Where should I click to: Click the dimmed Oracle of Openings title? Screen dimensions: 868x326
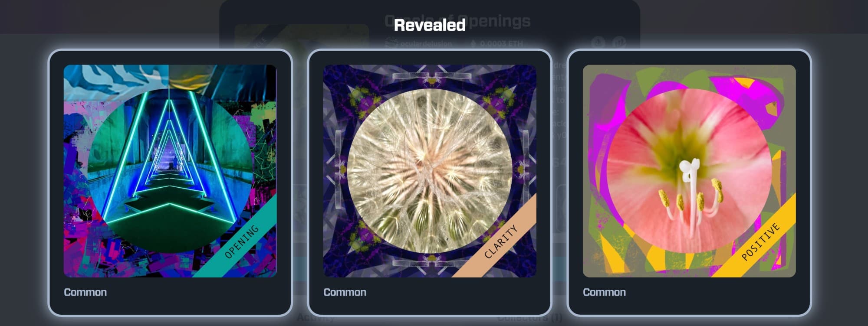457,21
